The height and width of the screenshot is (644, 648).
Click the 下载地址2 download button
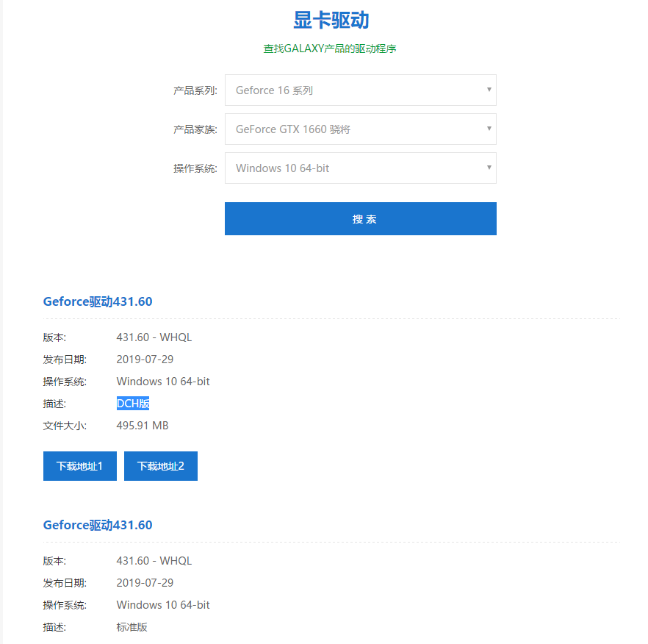tap(160, 465)
